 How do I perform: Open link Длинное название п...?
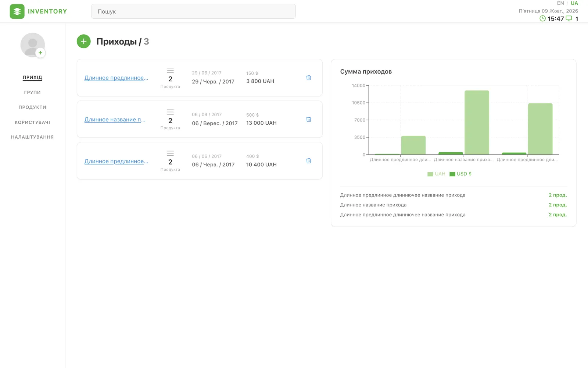115,119
